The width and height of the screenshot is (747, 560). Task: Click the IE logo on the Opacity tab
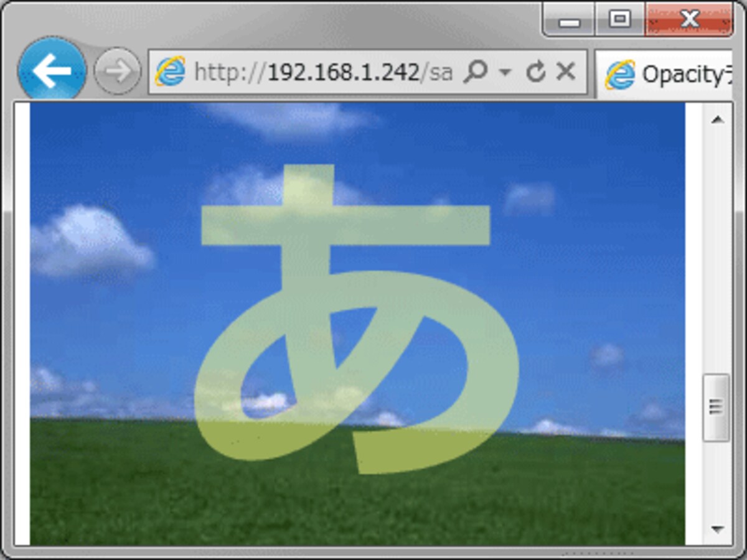(x=620, y=75)
